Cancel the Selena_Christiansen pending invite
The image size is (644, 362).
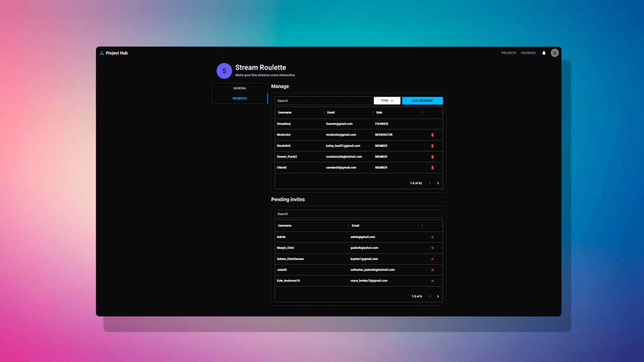coord(432,259)
